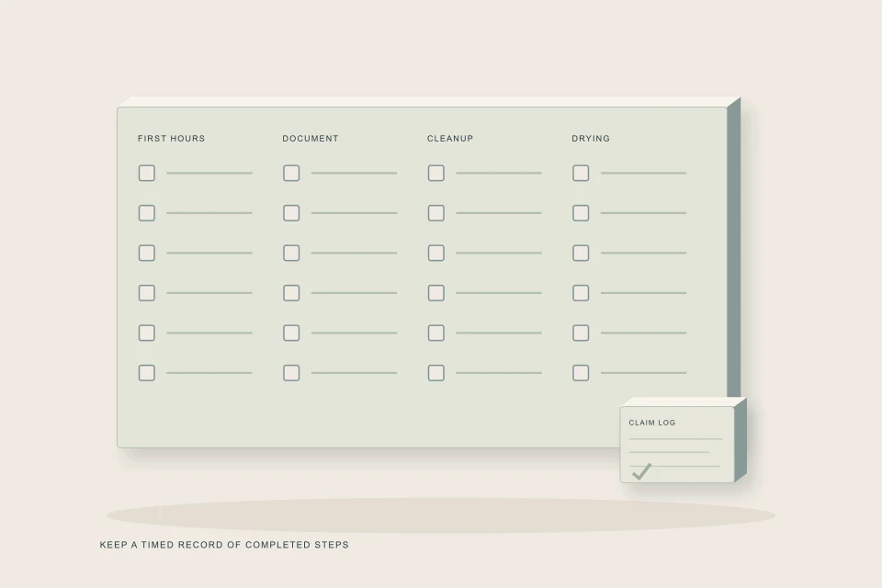Click the FIRST HOURS column heading
Image resolution: width=882 pixels, height=588 pixels.
172,139
